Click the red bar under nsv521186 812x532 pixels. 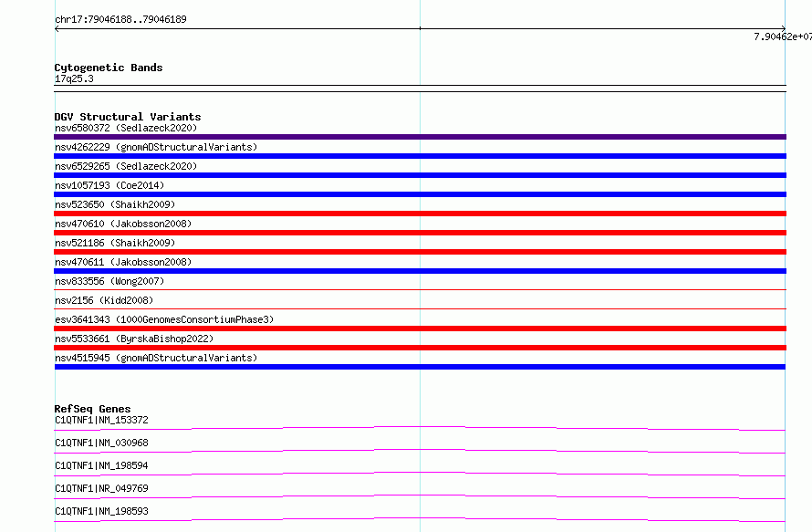[x=420, y=252]
